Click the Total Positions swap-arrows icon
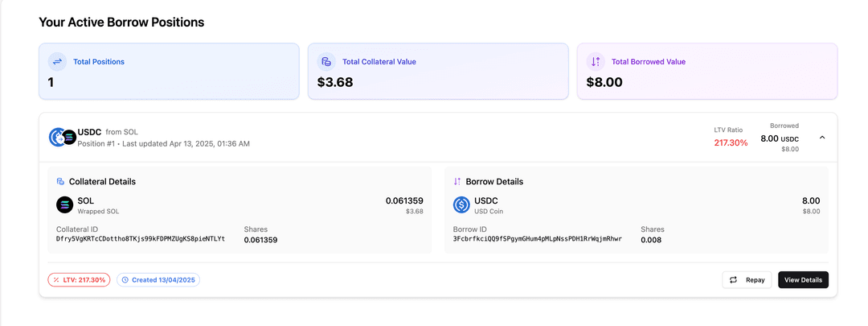 click(x=57, y=62)
